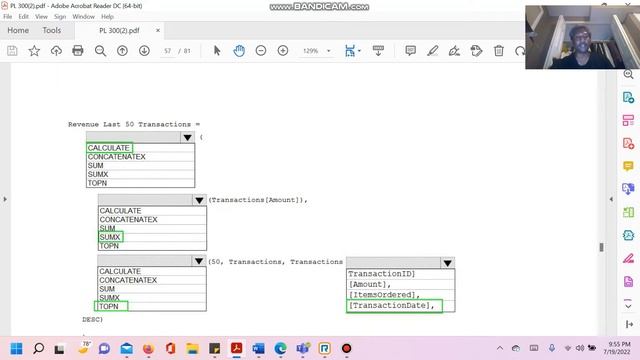The image size is (640, 360).
Task: Click the stamp tool icon
Action: click(x=476, y=51)
